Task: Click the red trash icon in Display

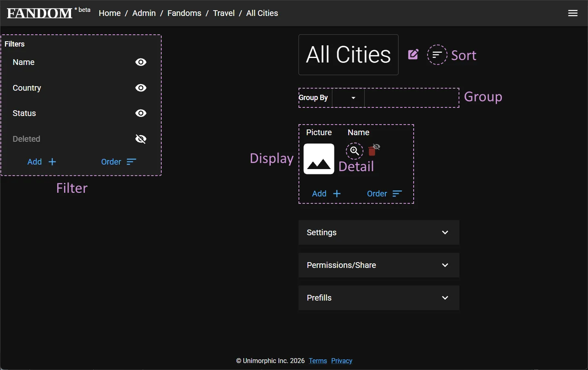Action: pos(372,151)
